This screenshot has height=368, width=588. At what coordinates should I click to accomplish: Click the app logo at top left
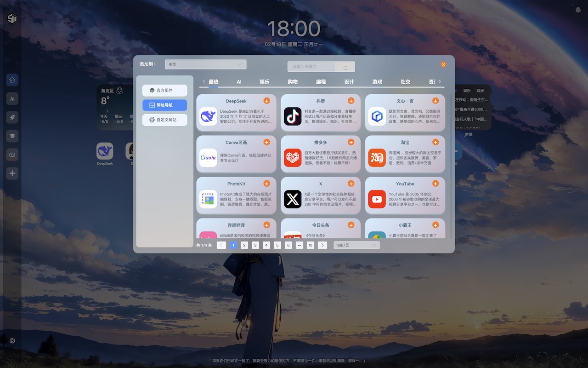pos(12,18)
